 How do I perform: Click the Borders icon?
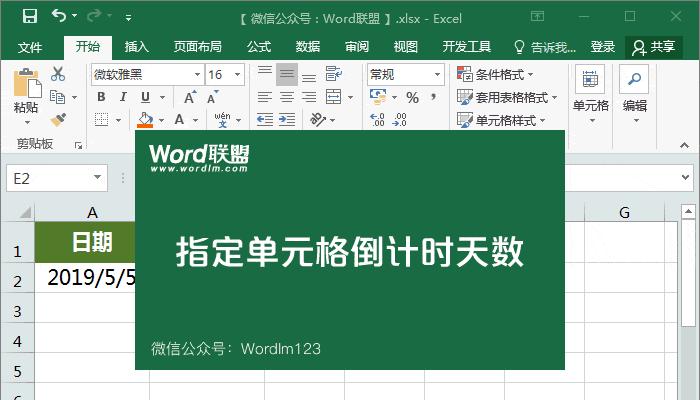[x=102, y=120]
